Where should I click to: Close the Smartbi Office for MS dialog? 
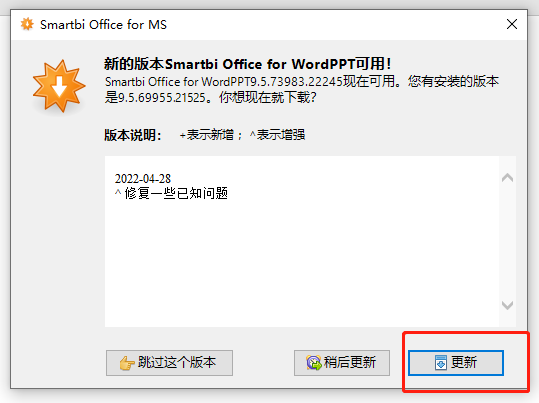pos(512,24)
